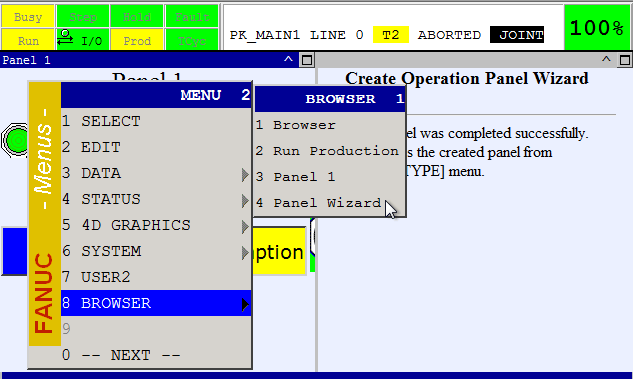Click Create Operation Panel Wizard heading

click(x=467, y=78)
